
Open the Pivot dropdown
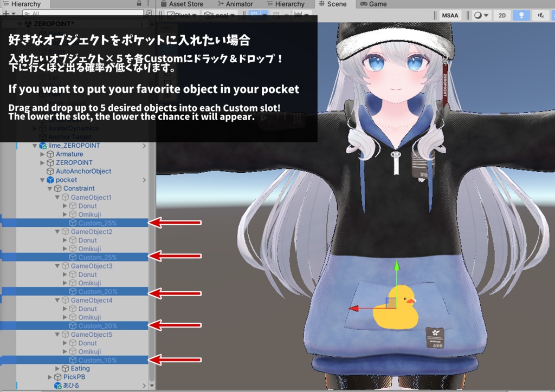click(183, 15)
